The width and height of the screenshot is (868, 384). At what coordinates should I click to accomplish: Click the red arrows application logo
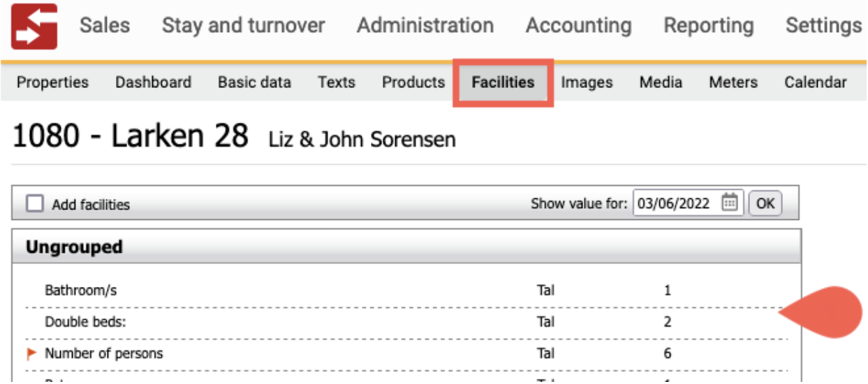[34, 26]
